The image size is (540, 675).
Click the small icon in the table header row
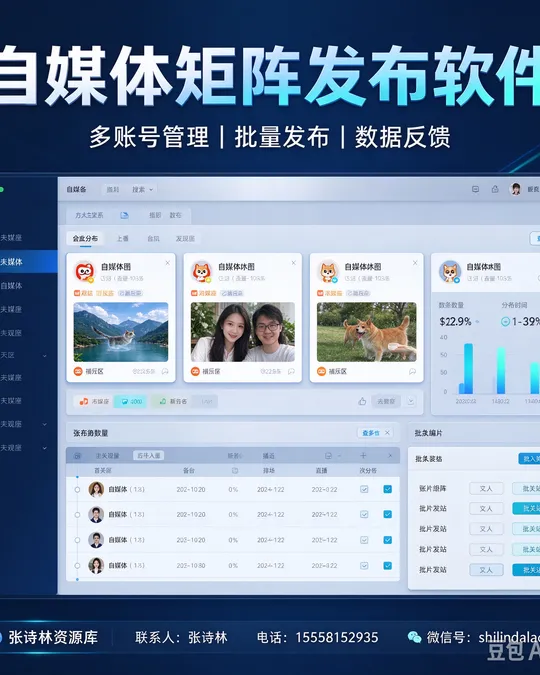pyautogui.click(x=235, y=471)
